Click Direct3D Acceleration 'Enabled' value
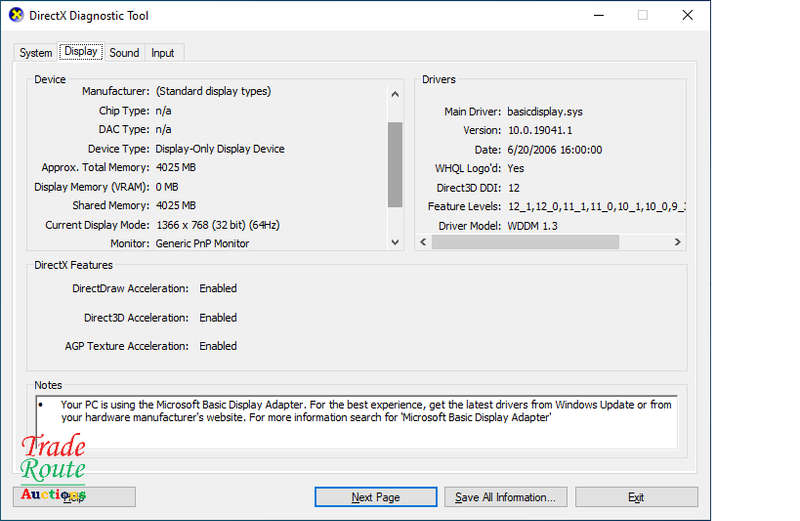Image resolution: width=800 pixels, height=521 pixels. click(218, 318)
